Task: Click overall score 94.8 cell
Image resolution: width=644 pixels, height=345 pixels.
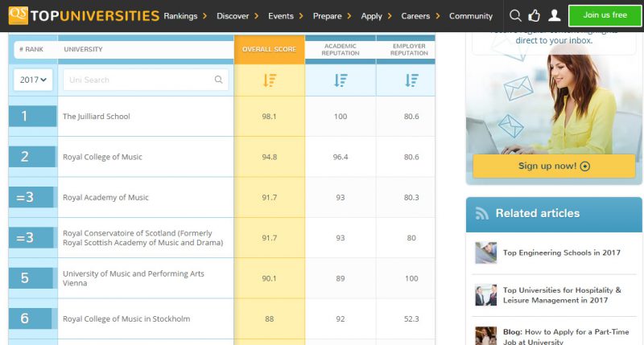Action: (x=270, y=157)
